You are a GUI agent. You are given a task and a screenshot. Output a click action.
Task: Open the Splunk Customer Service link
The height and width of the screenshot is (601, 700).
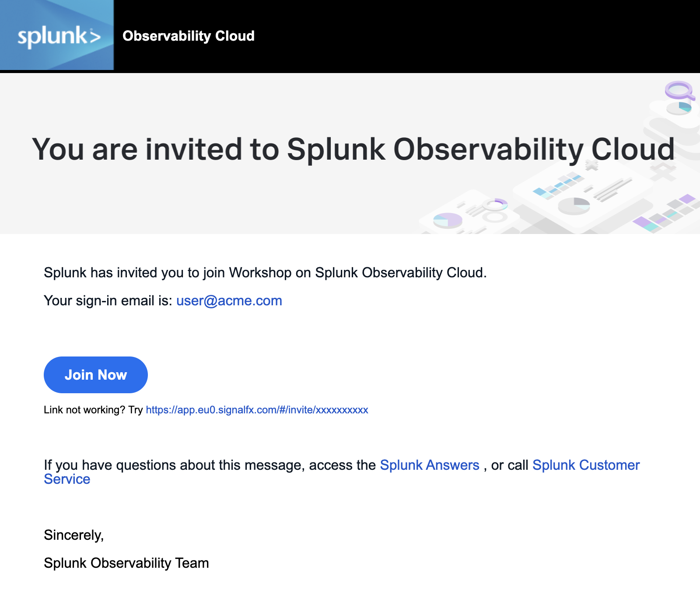585,465
